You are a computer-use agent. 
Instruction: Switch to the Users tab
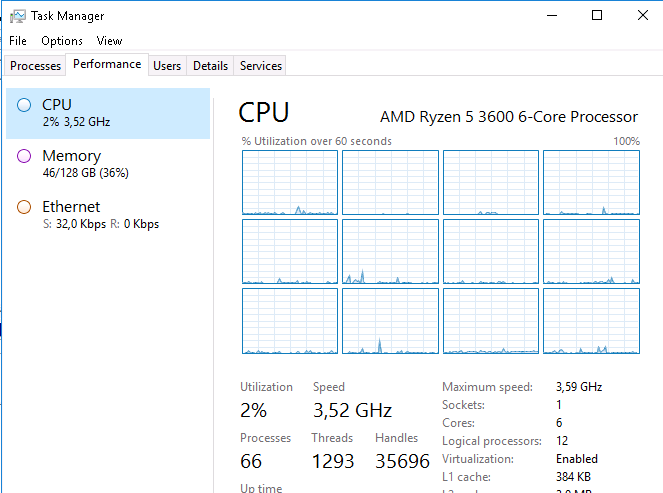pos(167,66)
